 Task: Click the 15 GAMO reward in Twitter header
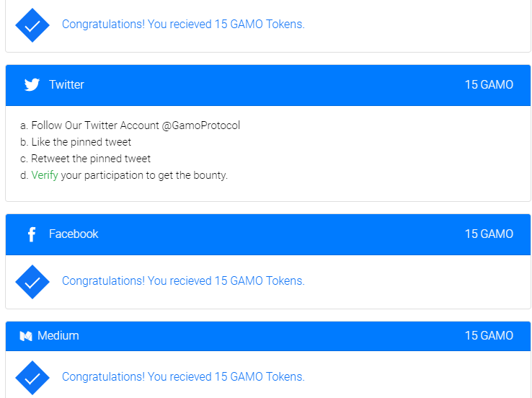click(489, 85)
